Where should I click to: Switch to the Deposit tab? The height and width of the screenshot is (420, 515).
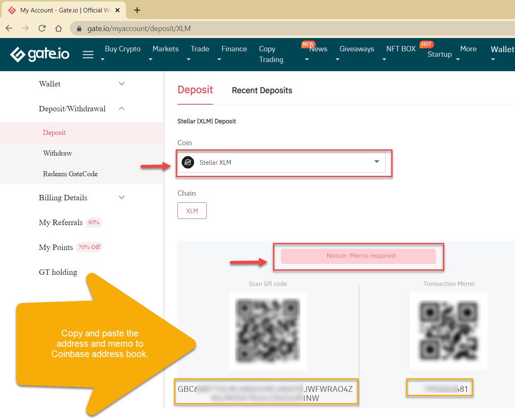195,90
